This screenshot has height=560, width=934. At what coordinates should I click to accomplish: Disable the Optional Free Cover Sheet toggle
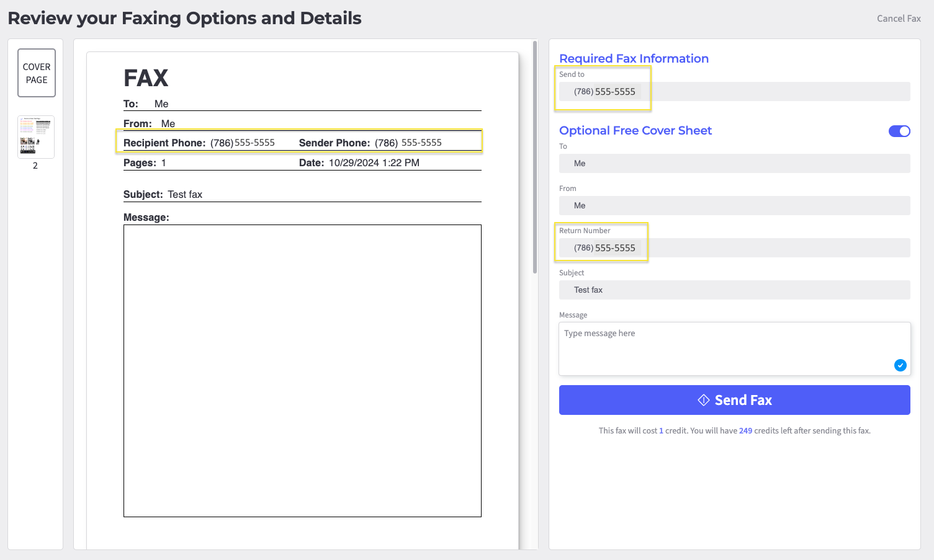coord(899,131)
